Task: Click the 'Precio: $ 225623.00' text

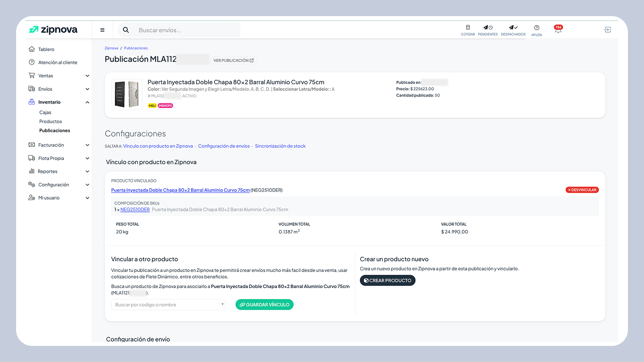Action: [x=415, y=89]
